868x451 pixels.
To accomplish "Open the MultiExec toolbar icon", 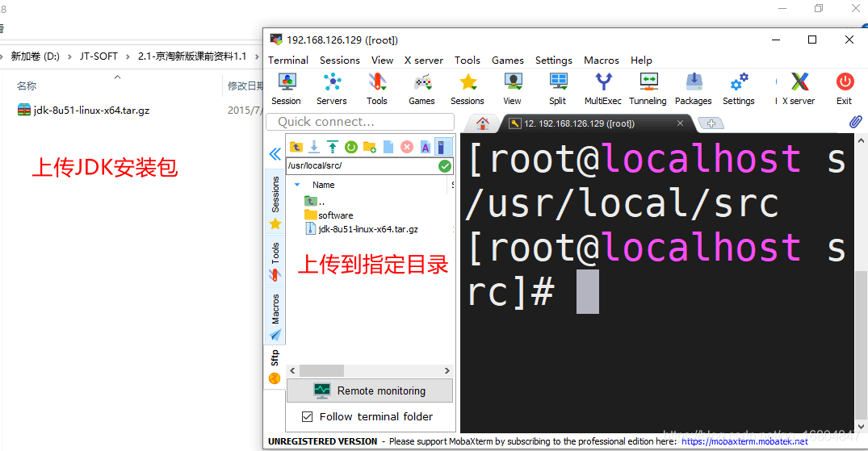I will click(603, 89).
